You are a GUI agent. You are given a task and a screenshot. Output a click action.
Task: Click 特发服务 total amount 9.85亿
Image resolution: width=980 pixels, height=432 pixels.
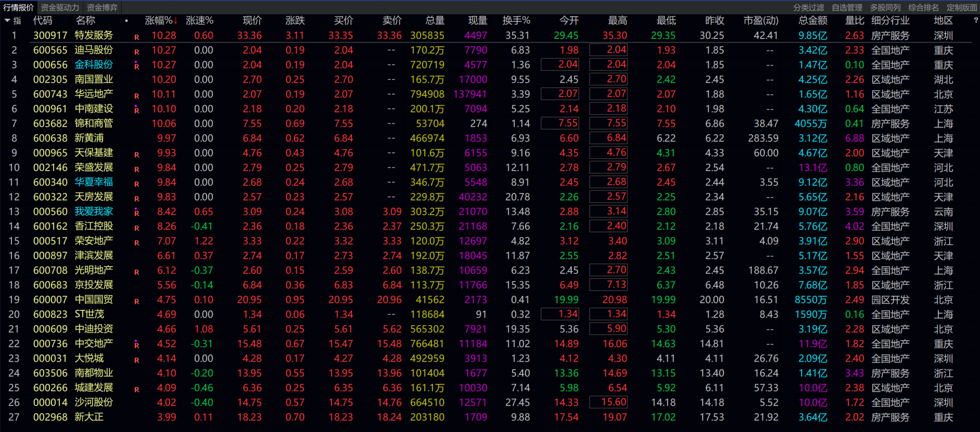[813, 36]
